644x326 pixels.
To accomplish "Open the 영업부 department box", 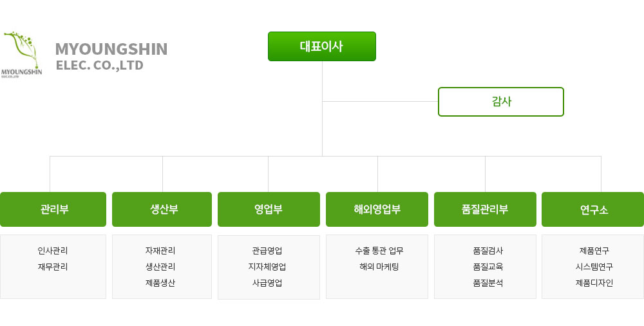I will click(x=269, y=209).
